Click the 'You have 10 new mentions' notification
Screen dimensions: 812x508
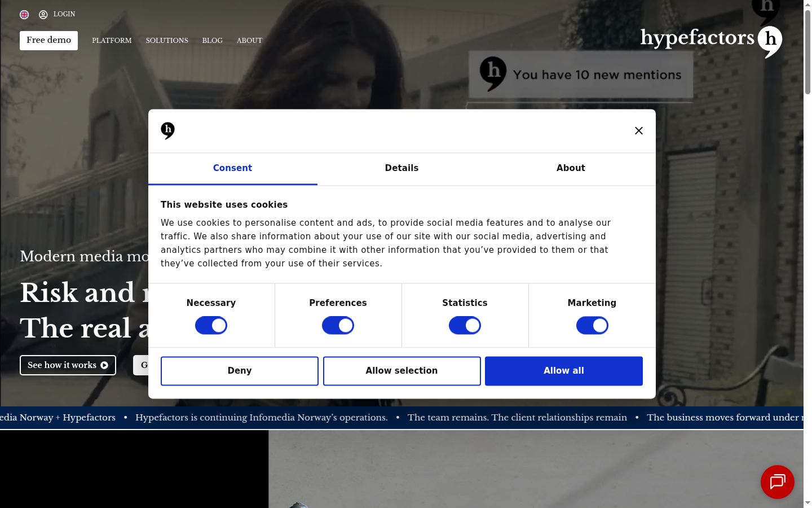(x=581, y=75)
